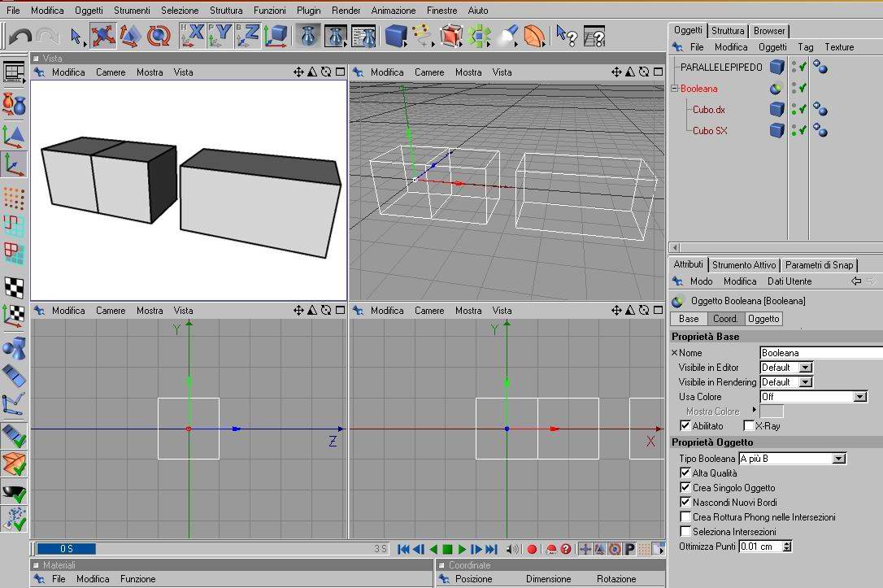The height and width of the screenshot is (588, 883).
Task: Switch to the Struttura tab in the object manager
Action: click(728, 31)
